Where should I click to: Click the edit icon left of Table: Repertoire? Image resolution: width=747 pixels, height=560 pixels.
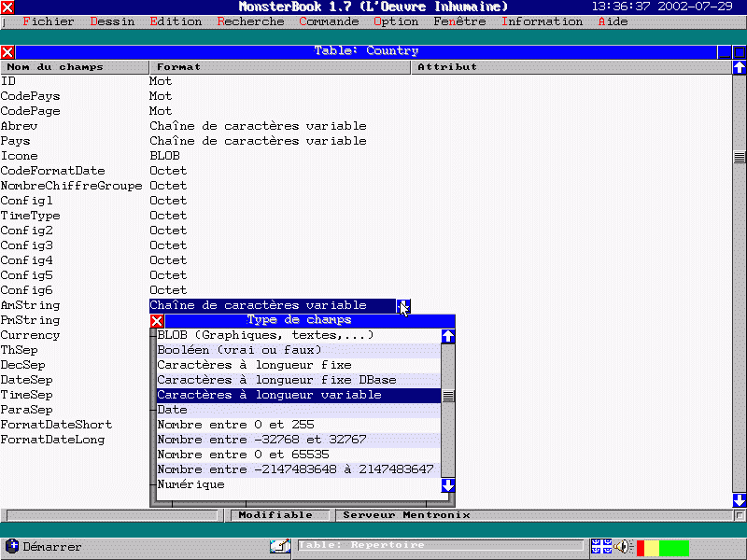point(280,546)
